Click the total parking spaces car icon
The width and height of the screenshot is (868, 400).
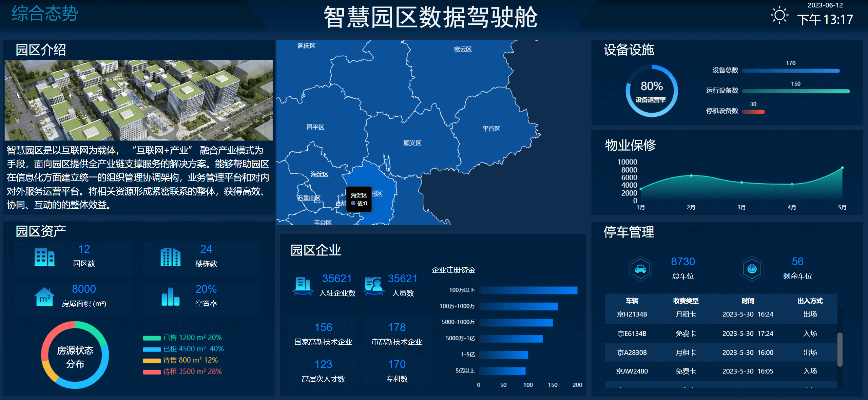point(640,269)
